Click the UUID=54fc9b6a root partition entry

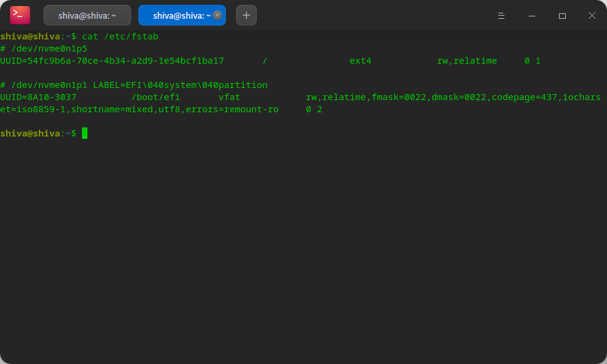pyautogui.click(x=112, y=61)
